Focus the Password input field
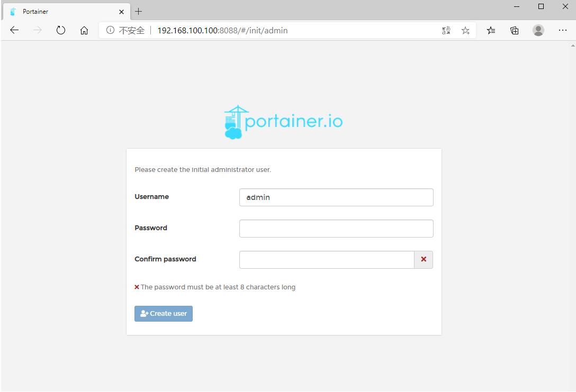The width and height of the screenshot is (576, 392). pos(336,229)
